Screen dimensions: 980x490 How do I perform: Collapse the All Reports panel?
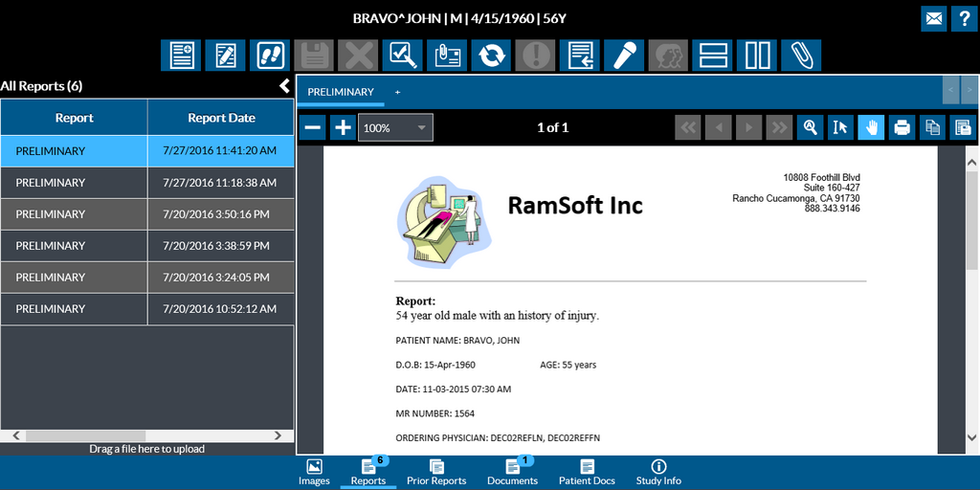pos(284,86)
